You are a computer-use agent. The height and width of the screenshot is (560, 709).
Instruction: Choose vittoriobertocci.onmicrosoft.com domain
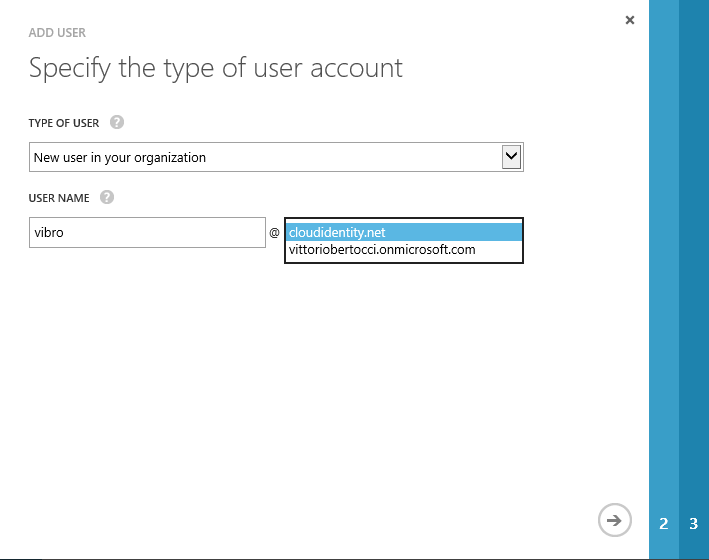pyautogui.click(x=404, y=250)
